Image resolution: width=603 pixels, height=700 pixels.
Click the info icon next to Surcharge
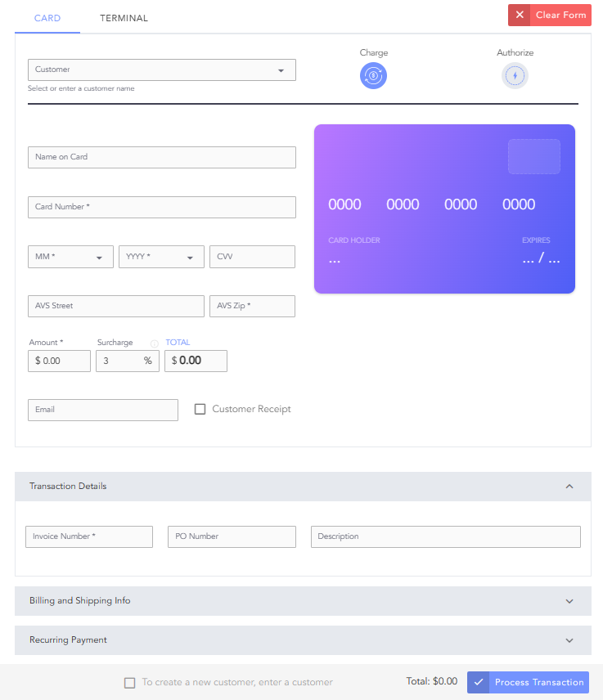[x=154, y=343]
